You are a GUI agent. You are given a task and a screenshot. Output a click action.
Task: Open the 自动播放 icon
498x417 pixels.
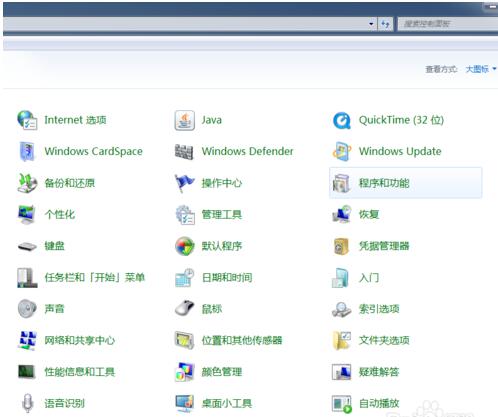[342, 404]
